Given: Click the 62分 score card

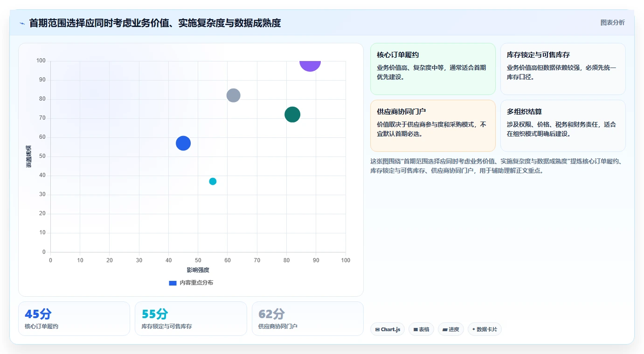Looking at the screenshot, I should [x=308, y=319].
